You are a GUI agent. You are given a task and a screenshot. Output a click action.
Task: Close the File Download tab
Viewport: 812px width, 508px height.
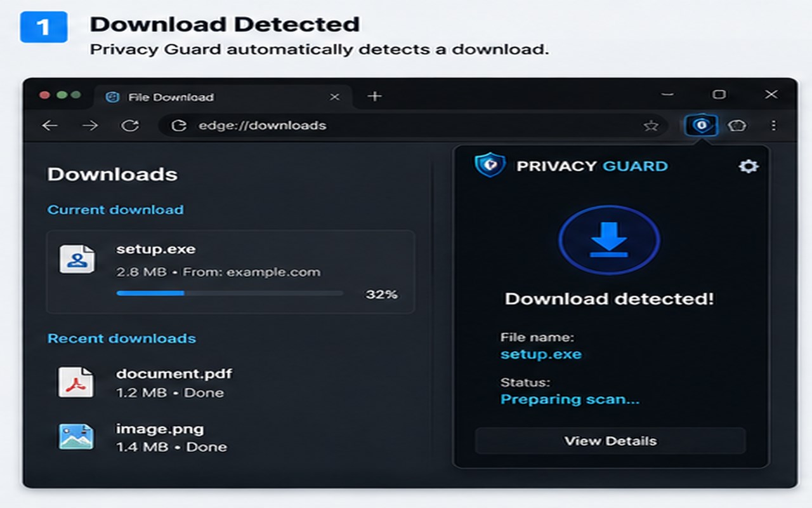pyautogui.click(x=334, y=97)
